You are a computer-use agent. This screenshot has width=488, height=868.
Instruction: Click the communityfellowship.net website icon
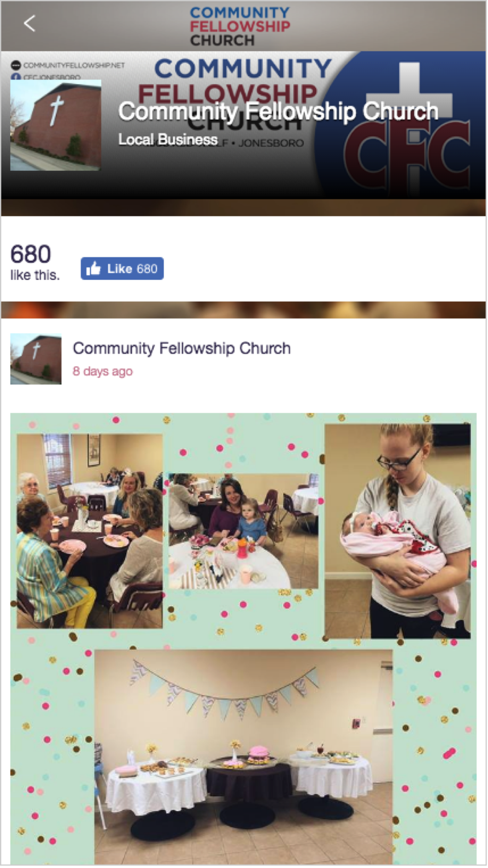coord(16,65)
